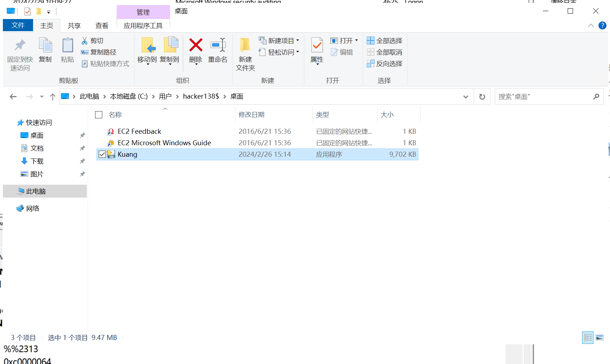
Task: Toggle the select-all checkbox in header
Action: 99,115
